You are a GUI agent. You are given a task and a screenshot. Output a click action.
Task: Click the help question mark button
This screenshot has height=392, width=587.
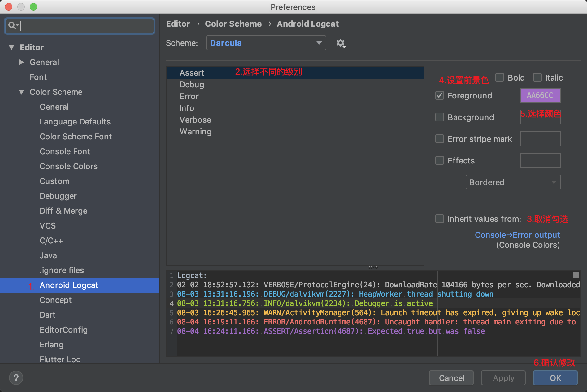(16, 378)
